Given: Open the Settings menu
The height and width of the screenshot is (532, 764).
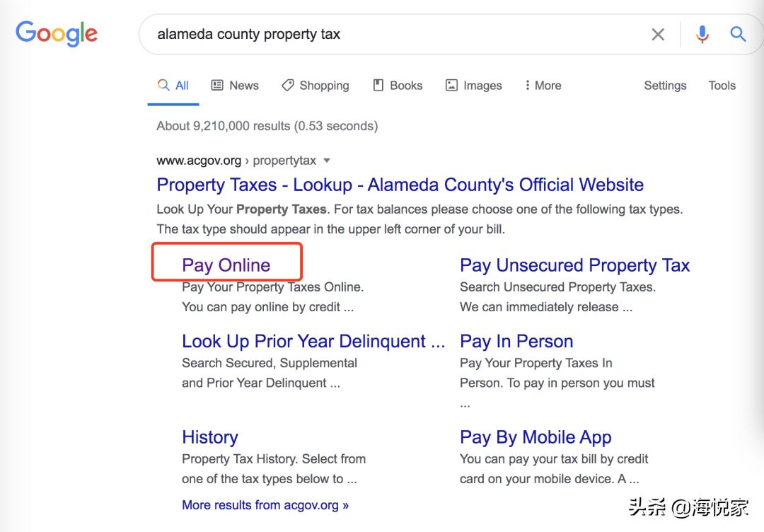Looking at the screenshot, I should [x=665, y=86].
